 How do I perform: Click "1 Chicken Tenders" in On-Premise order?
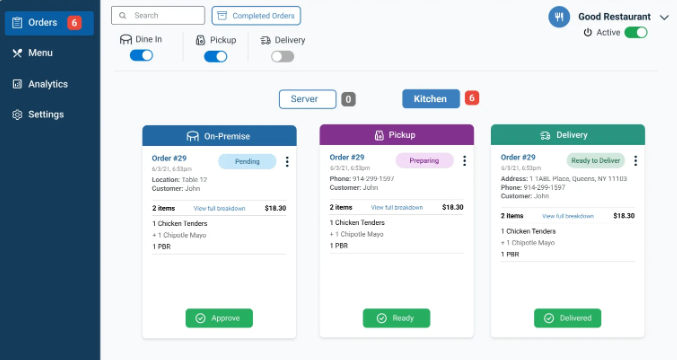(180, 224)
